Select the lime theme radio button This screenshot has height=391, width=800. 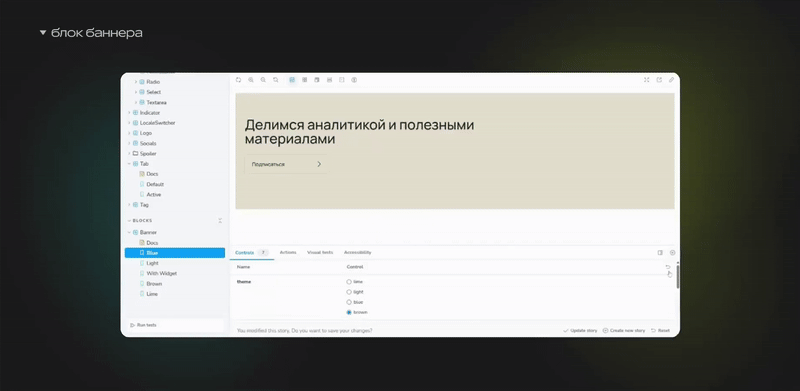(349, 282)
